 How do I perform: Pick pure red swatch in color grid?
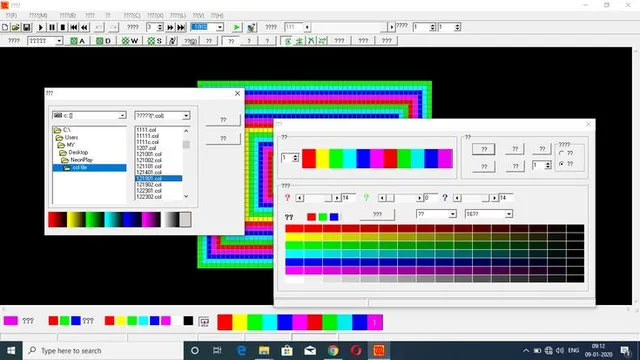tap(294, 229)
